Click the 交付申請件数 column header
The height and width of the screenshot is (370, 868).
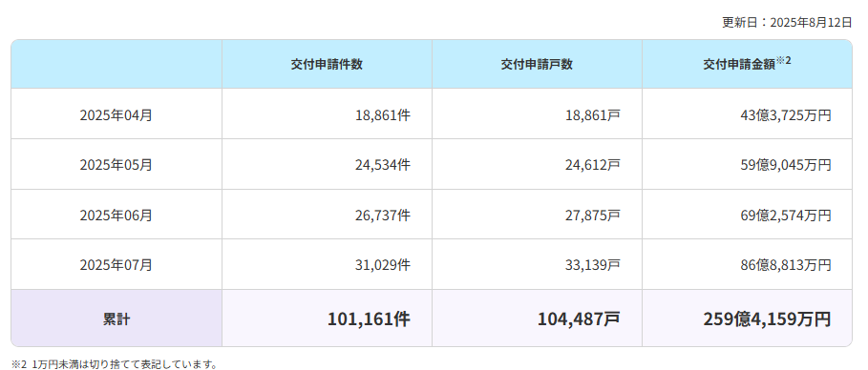coord(327,64)
